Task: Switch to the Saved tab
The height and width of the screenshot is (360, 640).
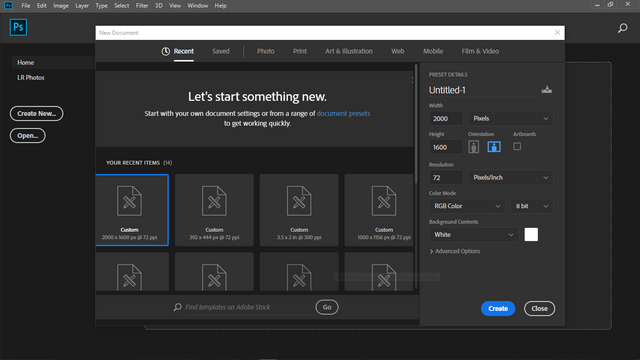Action: pos(221,51)
